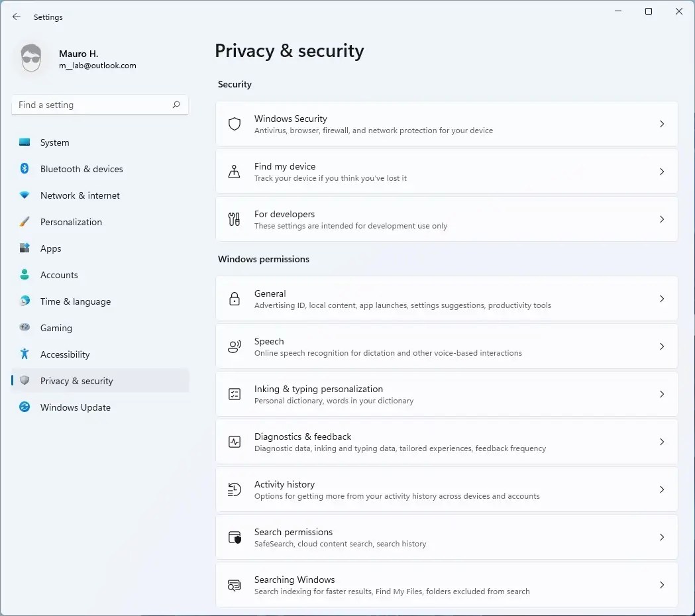Open For developers via chevron
Screen dimensions: 695x616
click(x=662, y=219)
